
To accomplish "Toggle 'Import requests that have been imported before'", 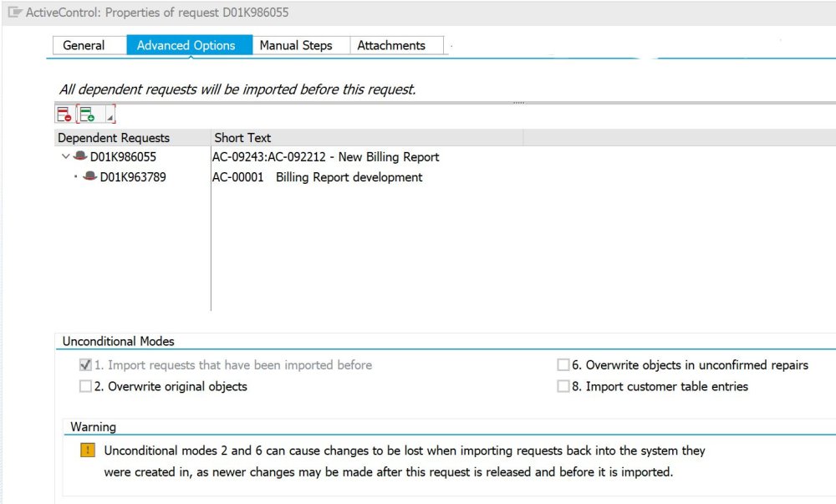I will point(85,365).
